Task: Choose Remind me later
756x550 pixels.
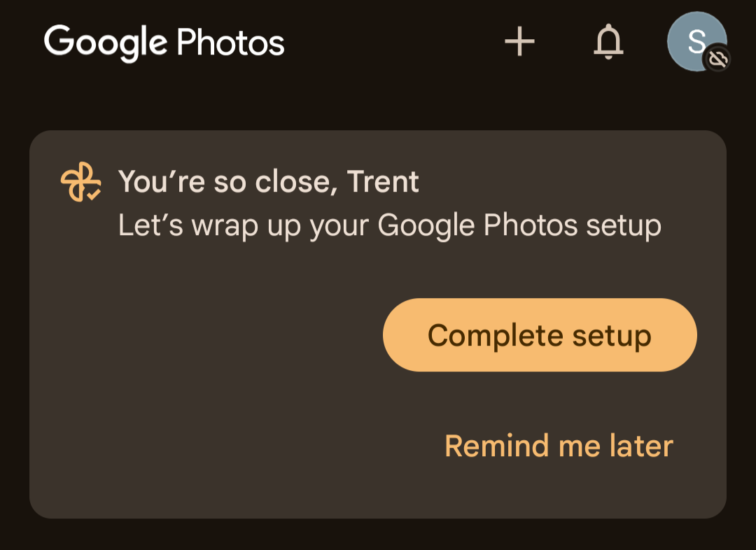Action: click(559, 446)
